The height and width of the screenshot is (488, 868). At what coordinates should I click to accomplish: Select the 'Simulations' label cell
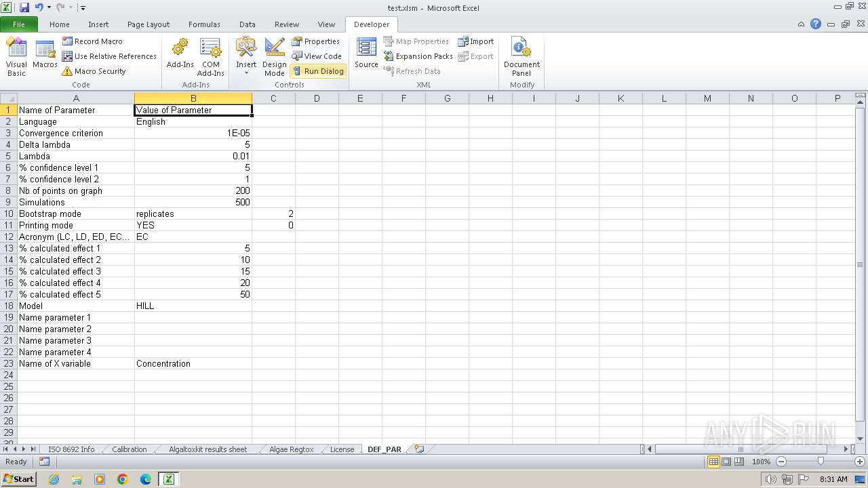pos(76,202)
